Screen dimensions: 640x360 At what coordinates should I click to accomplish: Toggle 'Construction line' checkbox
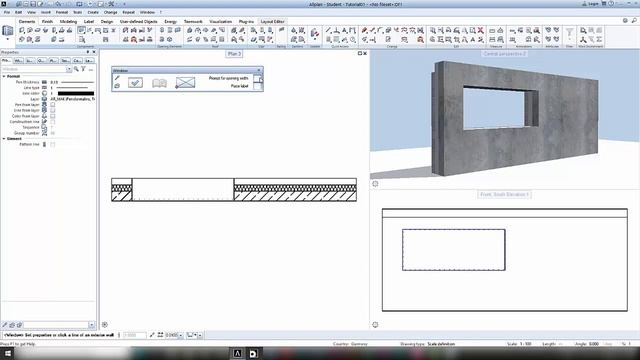53,122
